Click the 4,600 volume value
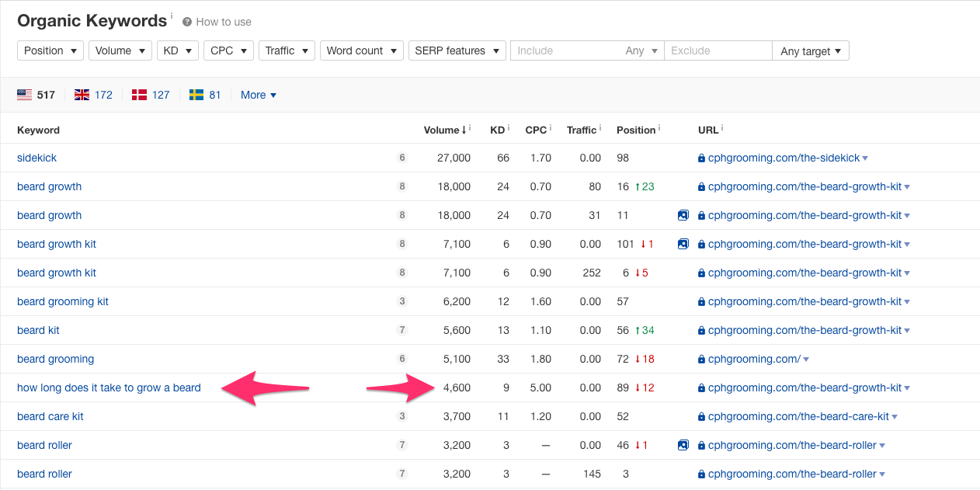Viewport: 980px width, 490px height. [x=457, y=387]
